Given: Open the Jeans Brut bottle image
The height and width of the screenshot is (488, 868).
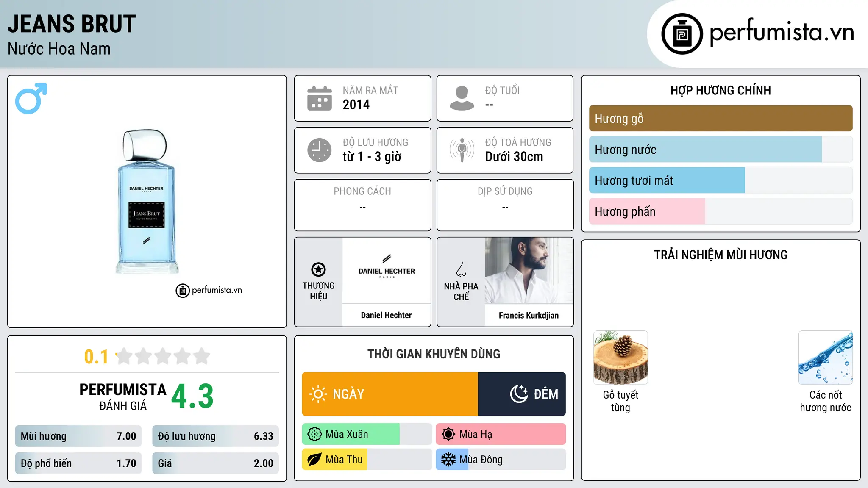Looking at the screenshot, I should tap(147, 202).
